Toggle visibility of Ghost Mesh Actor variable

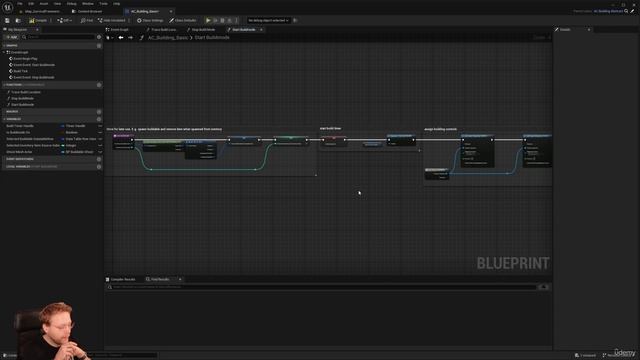[x=100, y=152]
